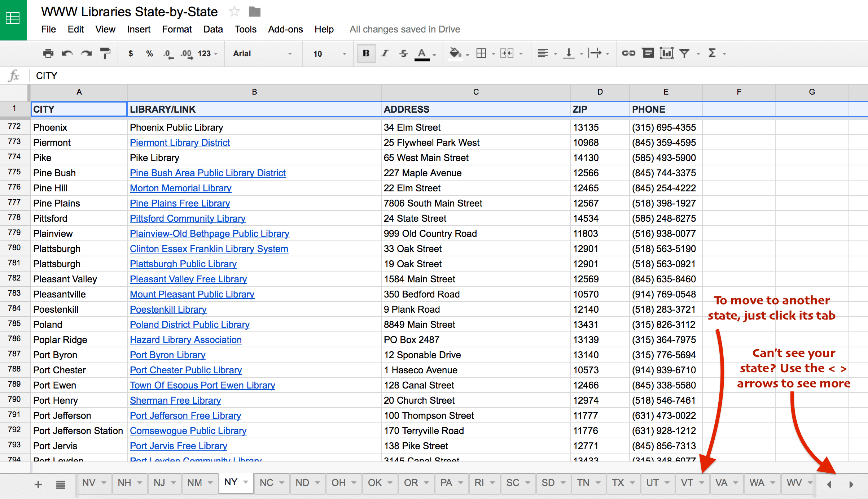The width and height of the screenshot is (868, 499).
Task: Expand the 123 number format dropdown
Action: pyautogui.click(x=207, y=53)
